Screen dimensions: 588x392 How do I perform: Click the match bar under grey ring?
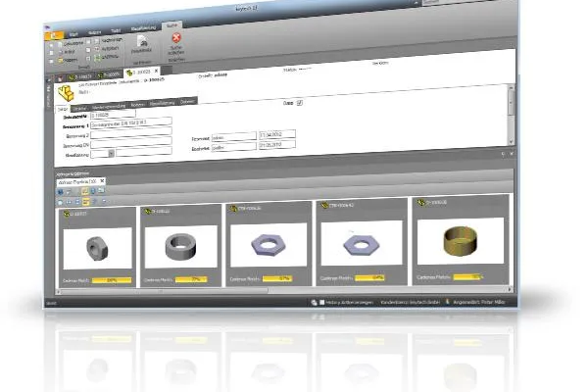point(191,279)
